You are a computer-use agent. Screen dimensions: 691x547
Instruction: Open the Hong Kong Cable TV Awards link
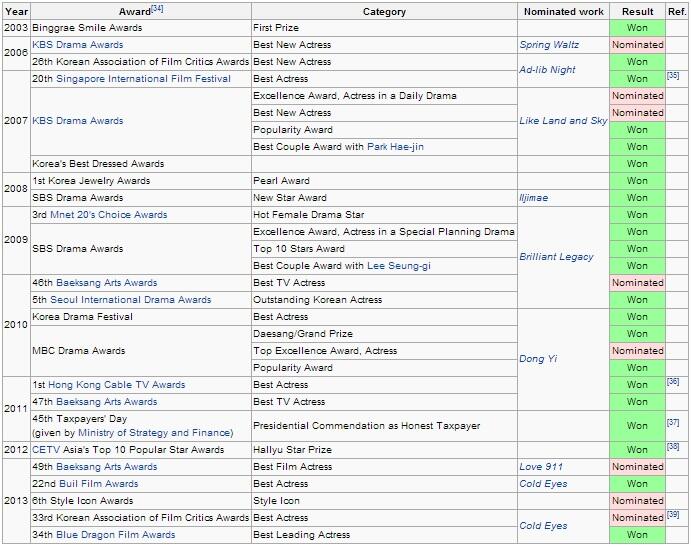(x=117, y=385)
